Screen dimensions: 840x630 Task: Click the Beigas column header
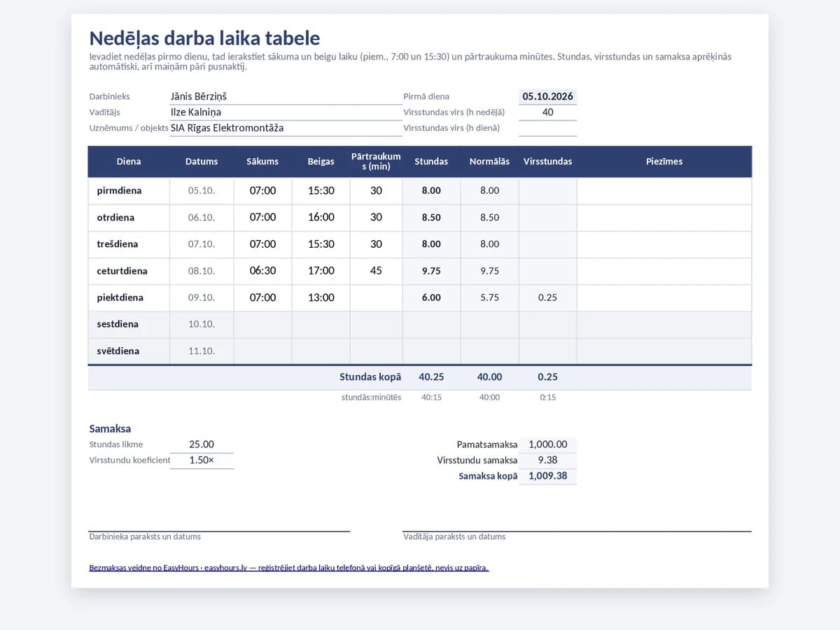coord(321,161)
